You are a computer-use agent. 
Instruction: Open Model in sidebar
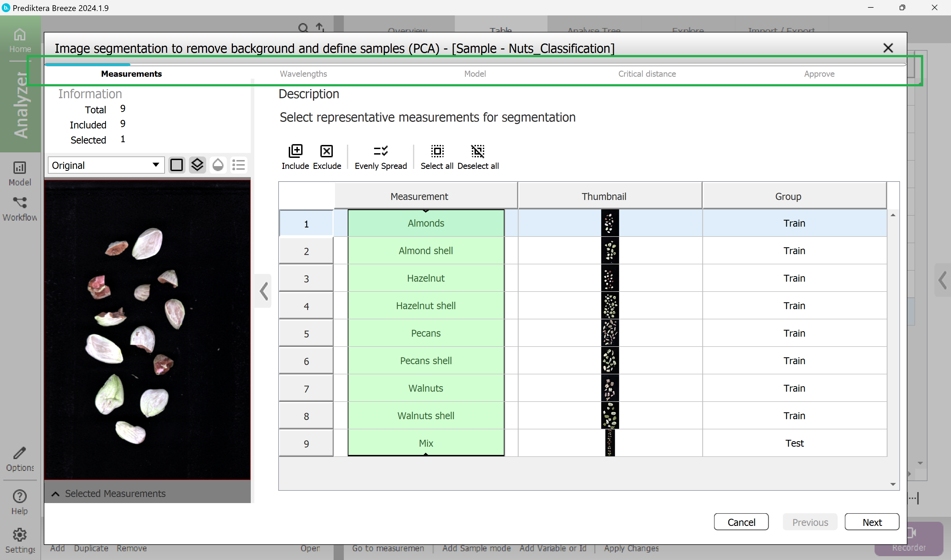click(x=20, y=174)
